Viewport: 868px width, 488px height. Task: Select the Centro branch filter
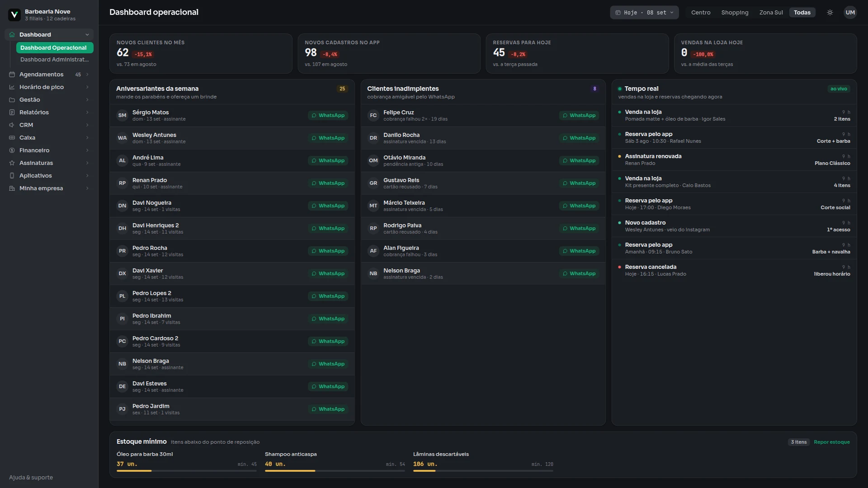701,13
